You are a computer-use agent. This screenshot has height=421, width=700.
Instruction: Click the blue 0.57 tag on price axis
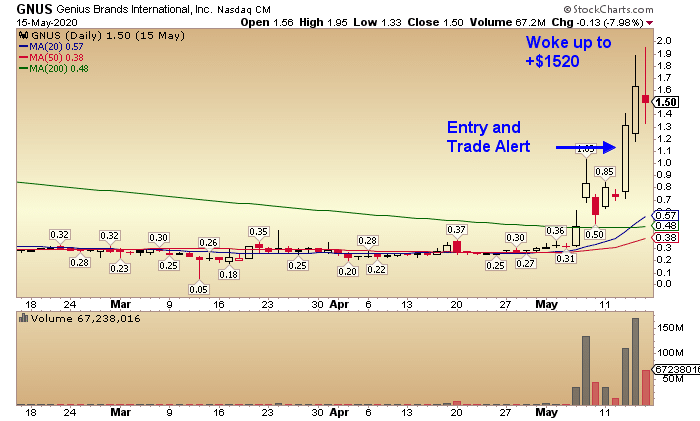pyautogui.click(x=666, y=216)
